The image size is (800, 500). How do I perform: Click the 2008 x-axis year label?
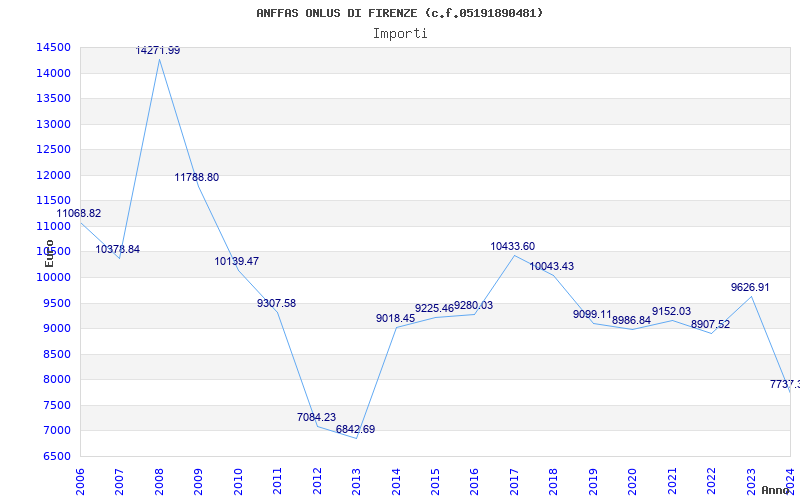point(159,481)
